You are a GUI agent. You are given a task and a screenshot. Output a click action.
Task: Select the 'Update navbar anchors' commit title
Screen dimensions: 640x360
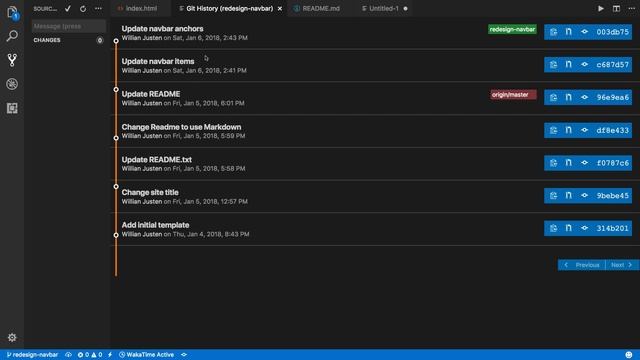162,29
